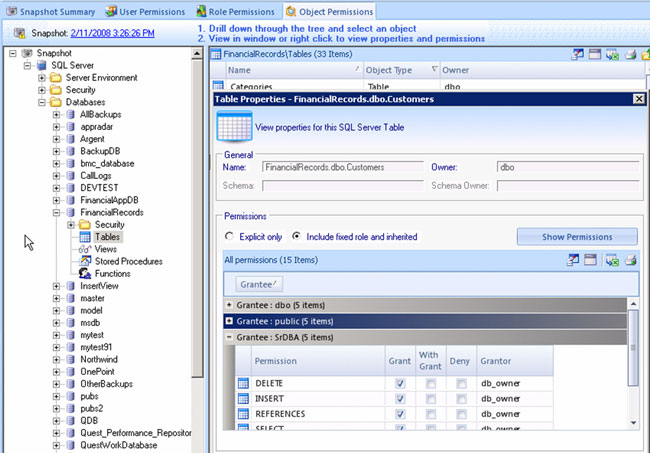Click the AllBackups database icon

(x=71, y=114)
